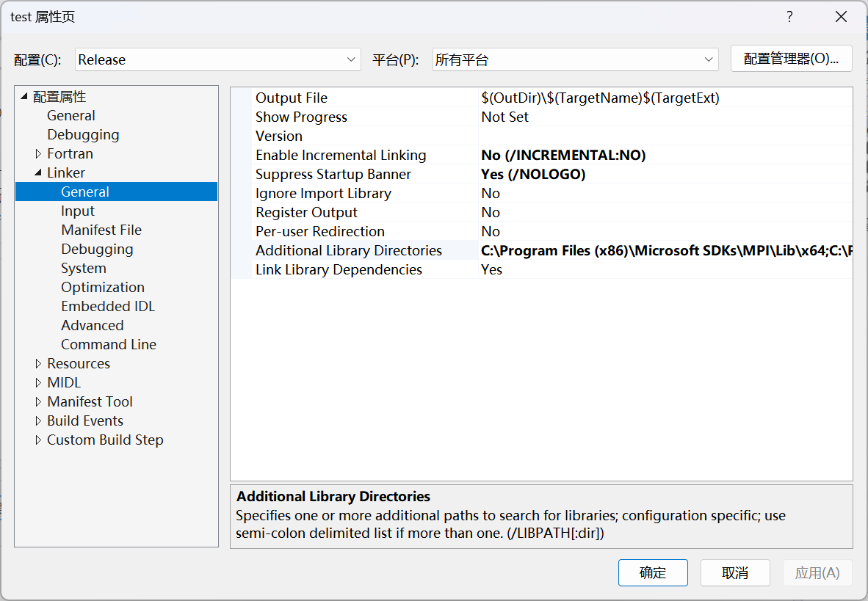Click the dialog help question mark
This screenshot has width=868, height=601.
[x=789, y=16]
